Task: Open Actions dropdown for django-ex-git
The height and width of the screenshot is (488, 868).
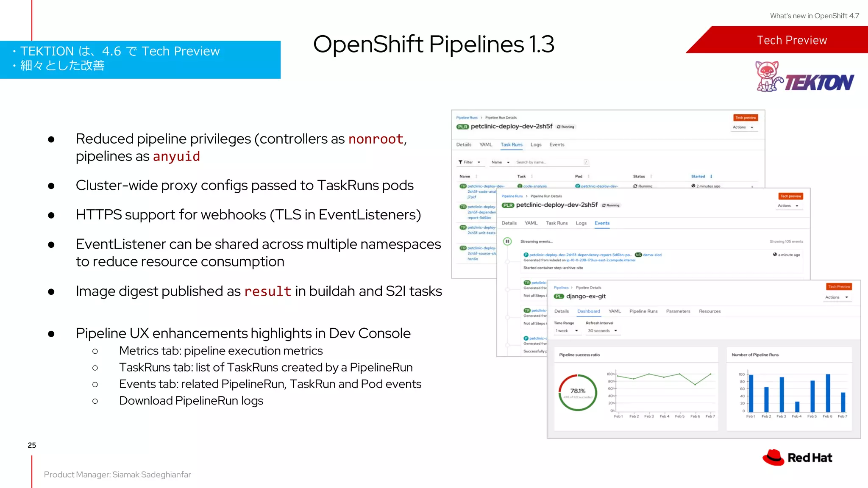Action: click(x=837, y=297)
